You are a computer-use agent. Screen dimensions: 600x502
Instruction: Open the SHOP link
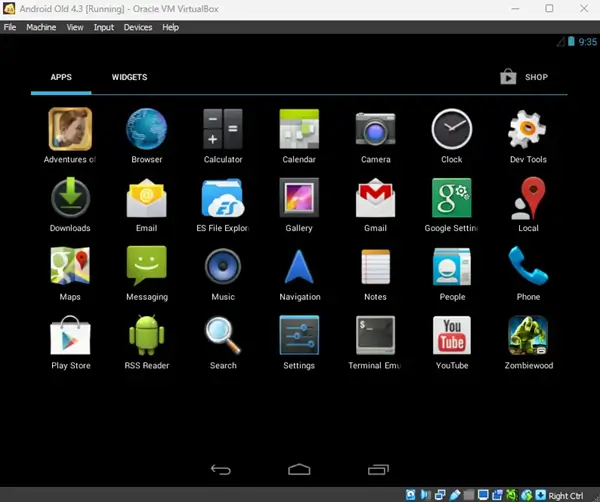tap(524, 77)
